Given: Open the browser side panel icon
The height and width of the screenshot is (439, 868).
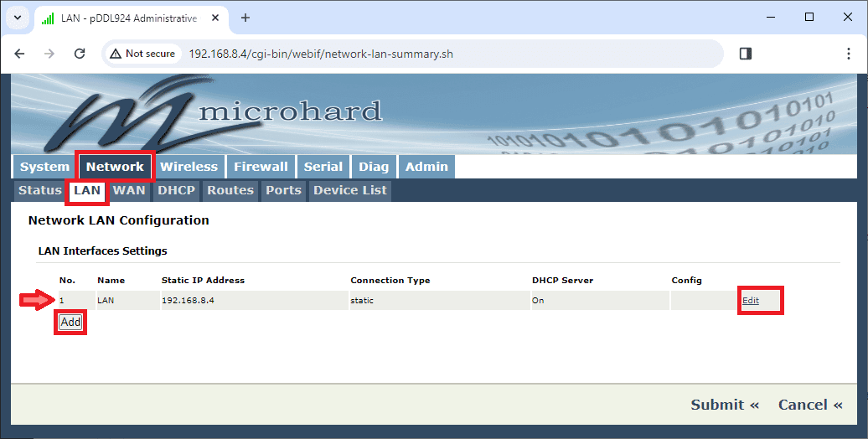Looking at the screenshot, I should pos(746,54).
